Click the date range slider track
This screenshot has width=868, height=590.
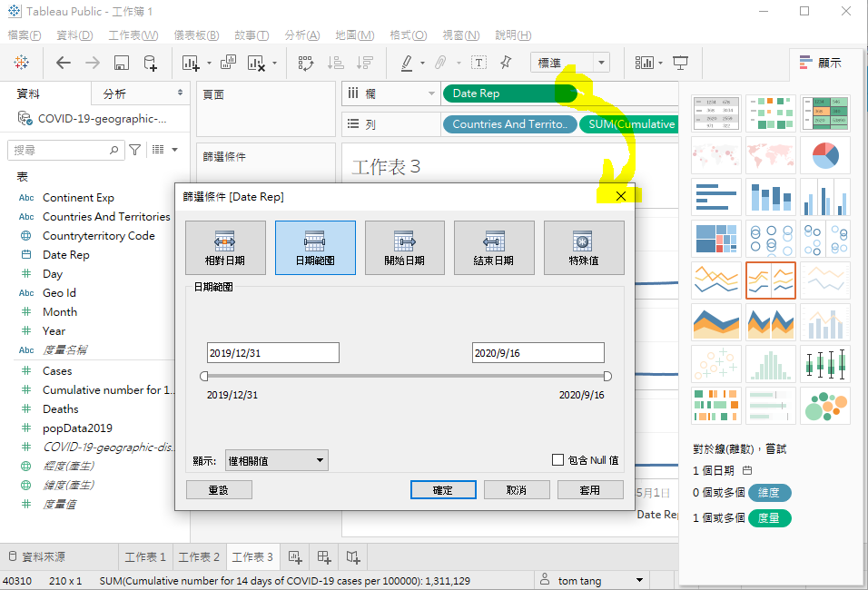[406, 377]
